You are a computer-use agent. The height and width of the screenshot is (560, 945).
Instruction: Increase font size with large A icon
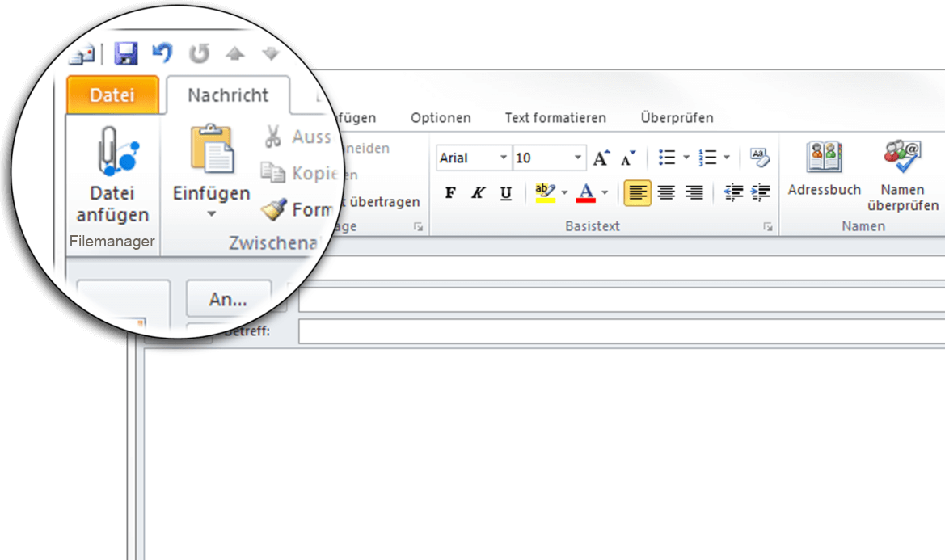click(x=601, y=158)
